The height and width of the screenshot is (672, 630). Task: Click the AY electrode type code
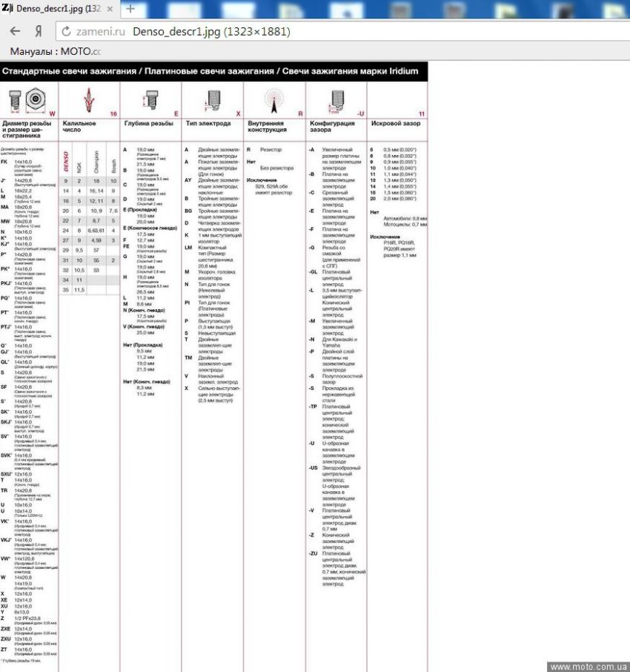188,180
